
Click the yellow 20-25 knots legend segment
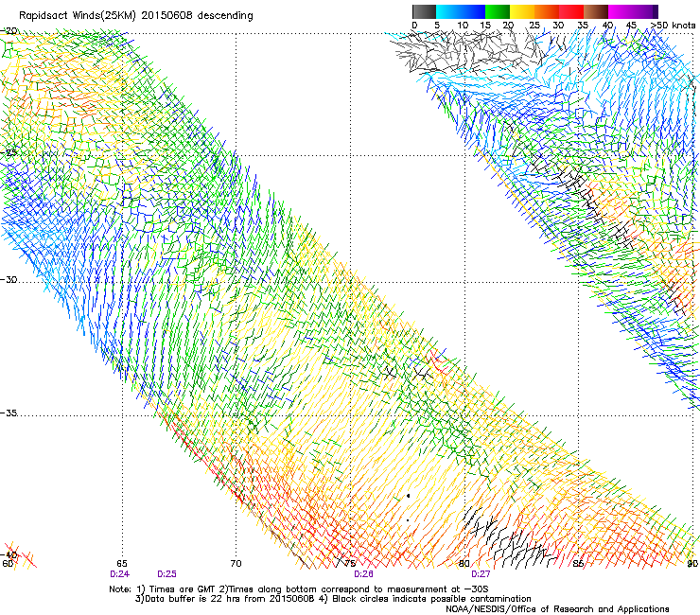(522, 11)
